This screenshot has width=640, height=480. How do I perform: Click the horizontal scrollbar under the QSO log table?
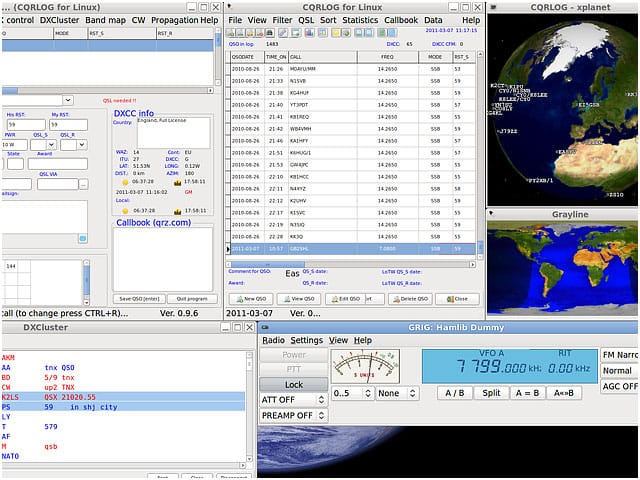pyautogui.click(x=351, y=264)
